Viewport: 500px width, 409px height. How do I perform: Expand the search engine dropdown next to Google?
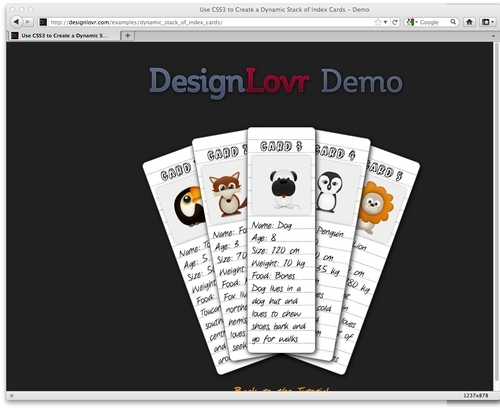pos(412,22)
